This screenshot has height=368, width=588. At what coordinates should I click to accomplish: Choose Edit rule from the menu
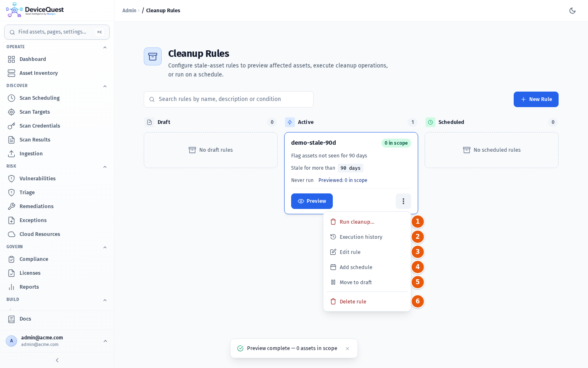point(367,252)
